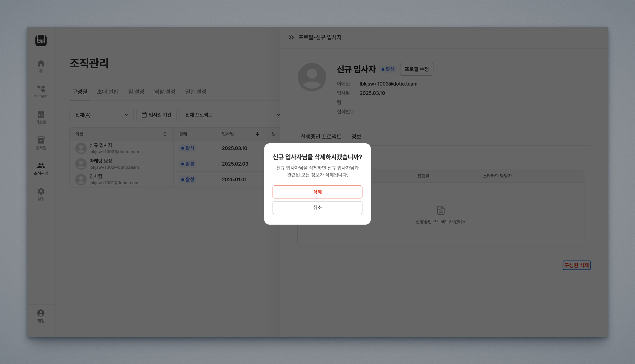Screen dimensions: 635x364
Task: Switch to the 권한 설정 tab
Action: pos(196,92)
